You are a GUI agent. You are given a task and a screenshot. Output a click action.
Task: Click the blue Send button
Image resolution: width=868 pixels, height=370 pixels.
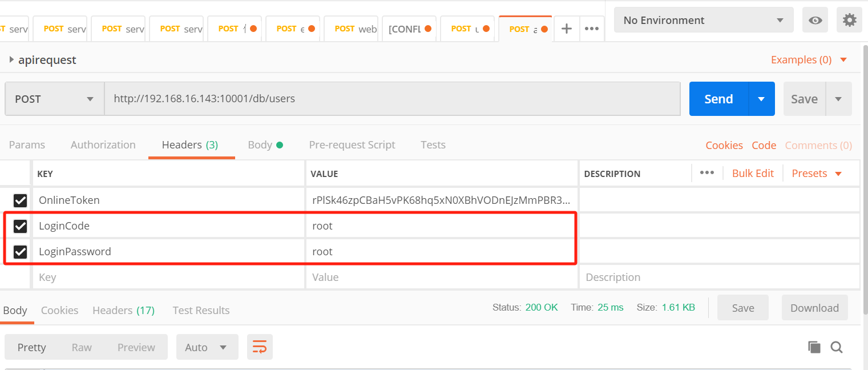point(718,99)
